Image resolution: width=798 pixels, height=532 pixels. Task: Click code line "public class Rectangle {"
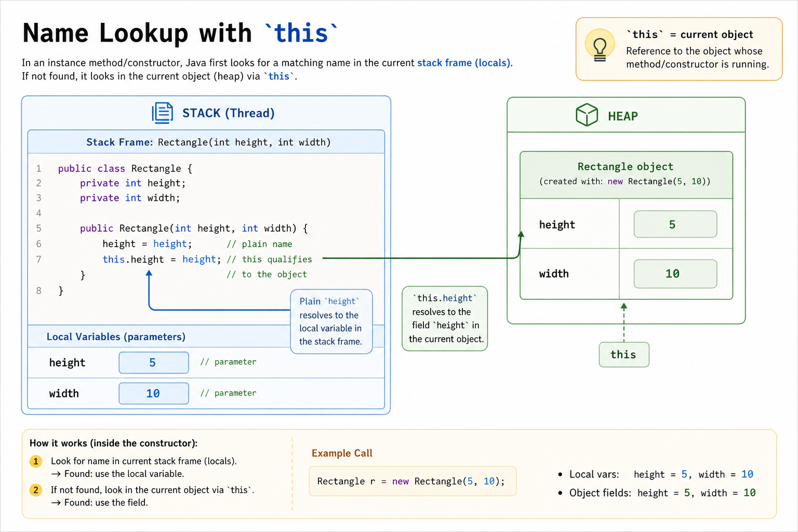click(x=125, y=168)
